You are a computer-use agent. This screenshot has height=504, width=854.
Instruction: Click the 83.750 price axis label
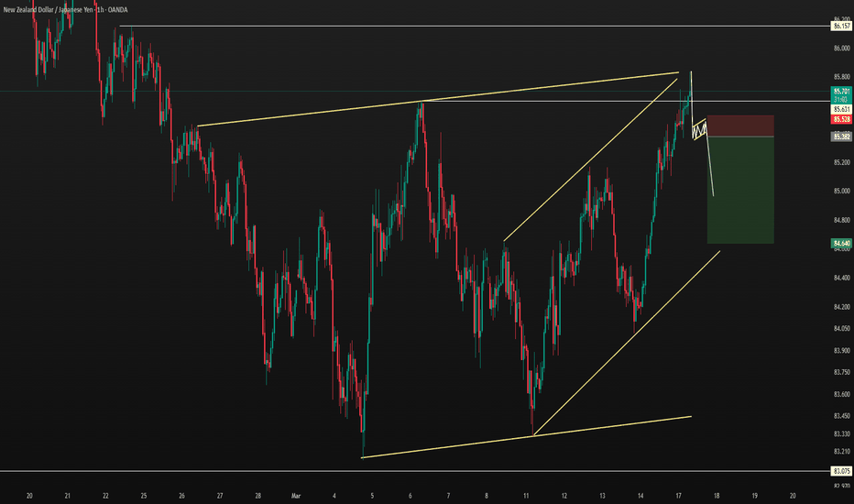click(841, 372)
